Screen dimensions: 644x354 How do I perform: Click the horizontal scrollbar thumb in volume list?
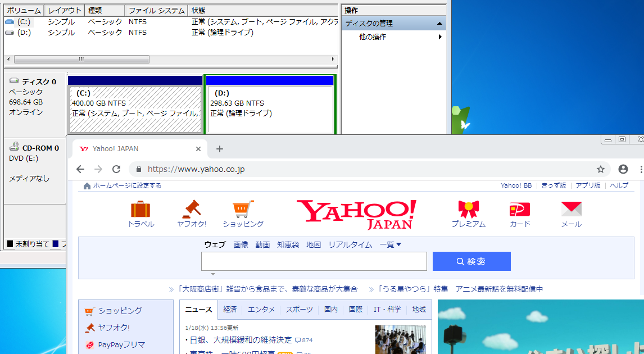pyautogui.click(x=81, y=60)
